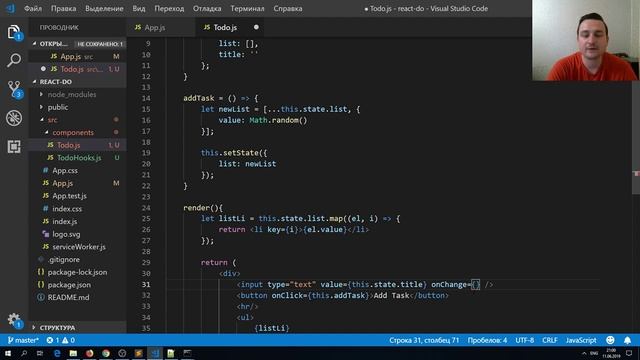Open index.js file
Image resolution: width=640 pixels, height=360 pixels.
[64, 221]
